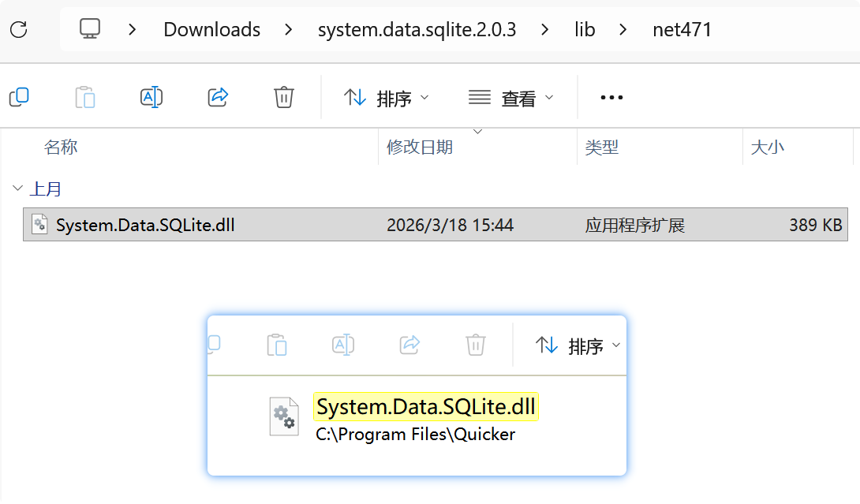Go to Downloads in the breadcrumb path
Screen dimensions: 860x504
[211, 30]
